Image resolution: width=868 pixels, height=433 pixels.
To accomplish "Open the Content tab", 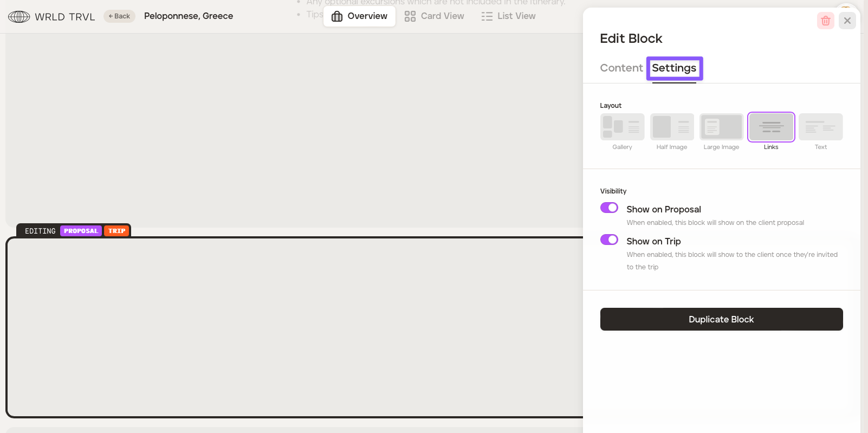I will pyautogui.click(x=621, y=68).
